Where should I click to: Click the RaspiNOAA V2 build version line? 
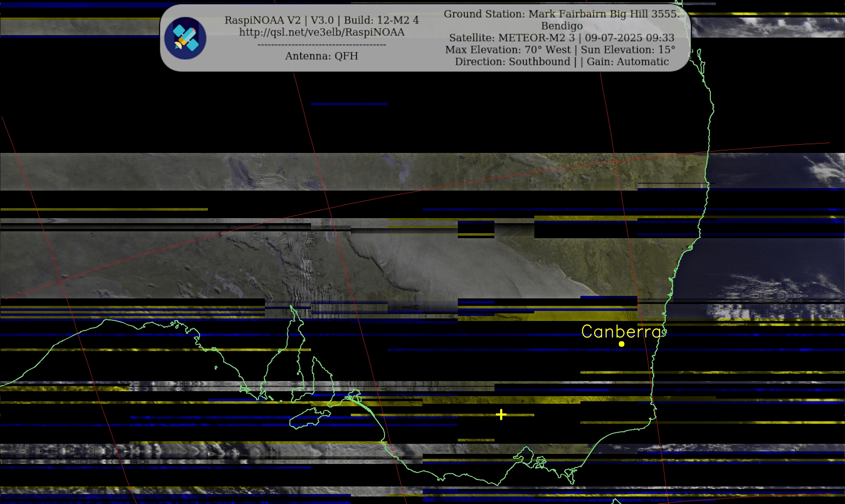coord(321,20)
